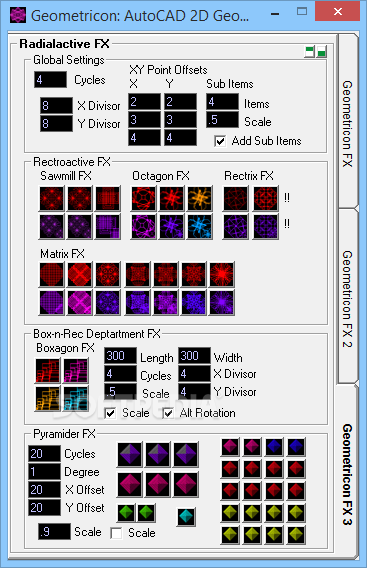
Task: Toggle the Add Sub Items checkbox
Action: tap(220, 141)
